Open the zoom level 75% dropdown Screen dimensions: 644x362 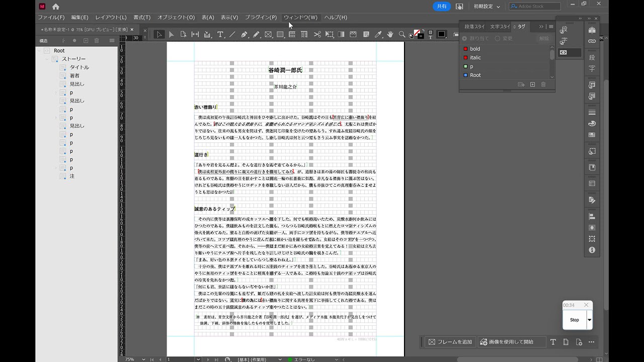[x=144, y=359]
